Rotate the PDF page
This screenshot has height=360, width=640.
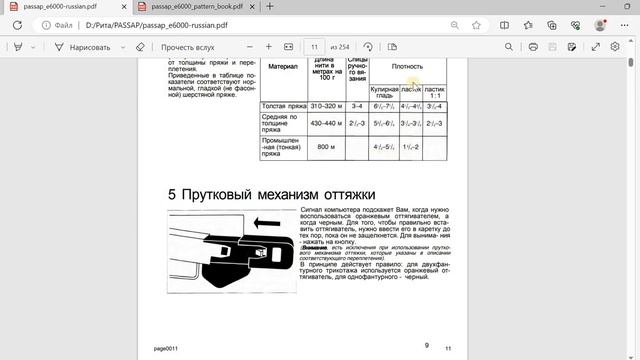click(368, 47)
